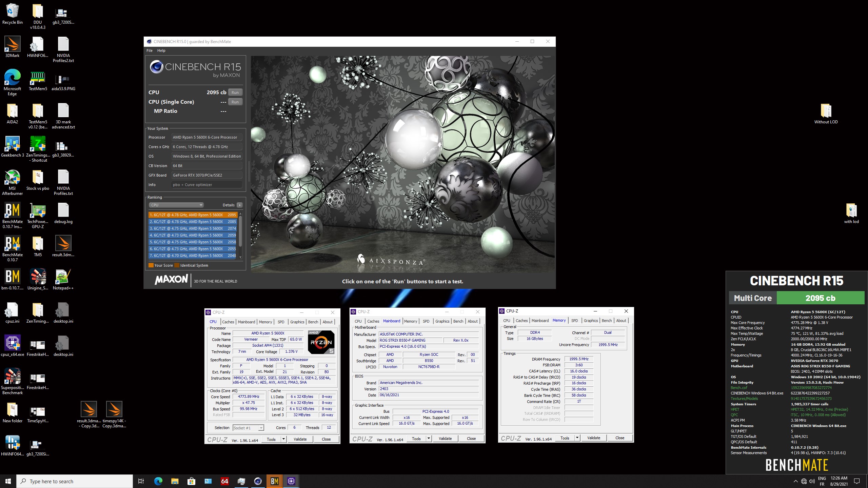Open the TestMem5 desktop shortcut
The image size is (868, 488).
(38, 80)
